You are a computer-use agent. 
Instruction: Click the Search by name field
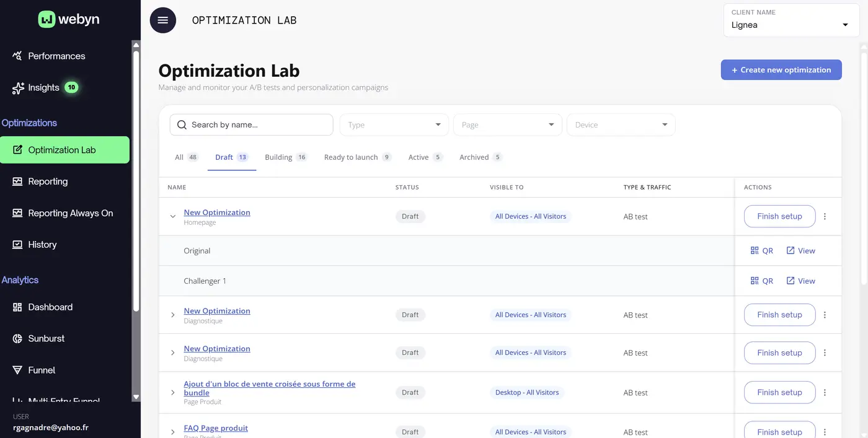251,125
